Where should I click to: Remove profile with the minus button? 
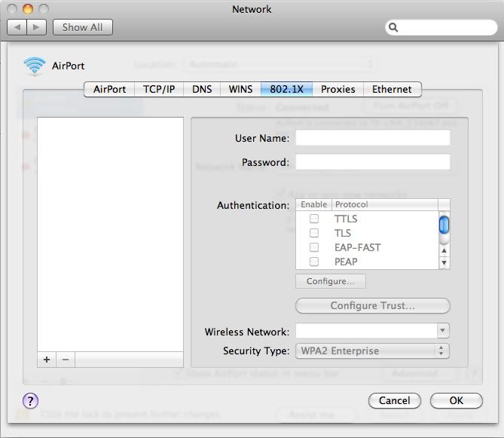click(66, 360)
